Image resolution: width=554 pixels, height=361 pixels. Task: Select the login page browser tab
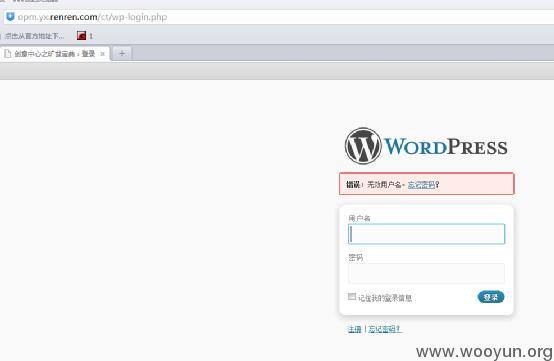55,54
